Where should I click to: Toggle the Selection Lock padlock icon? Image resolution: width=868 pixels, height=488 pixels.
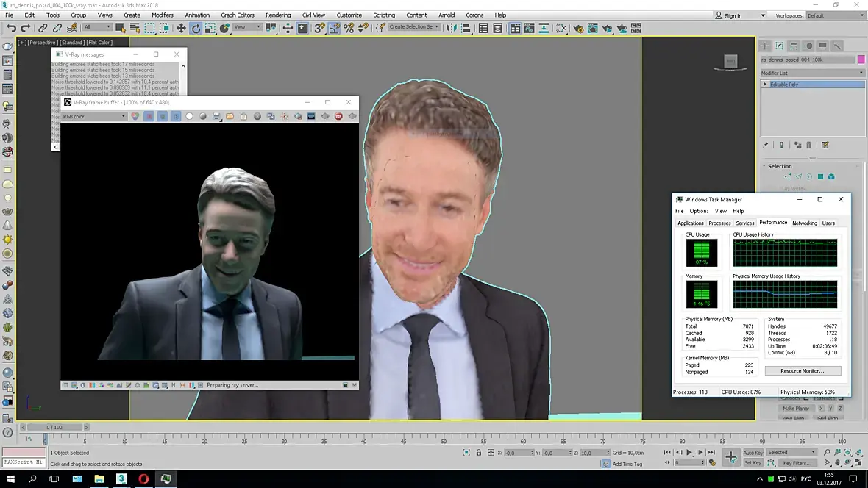tap(479, 453)
